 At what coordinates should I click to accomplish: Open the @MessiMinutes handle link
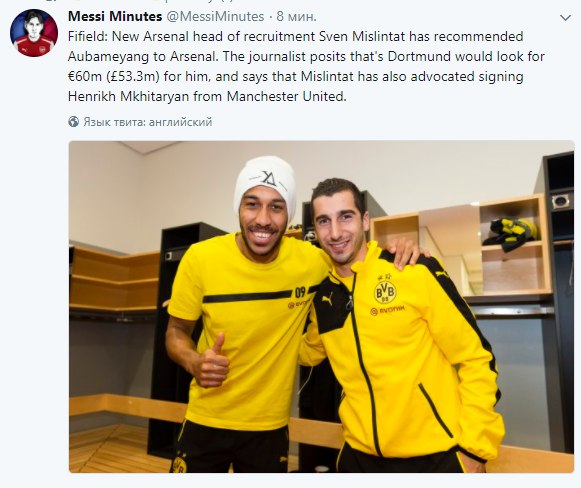(x=215, y=16)
